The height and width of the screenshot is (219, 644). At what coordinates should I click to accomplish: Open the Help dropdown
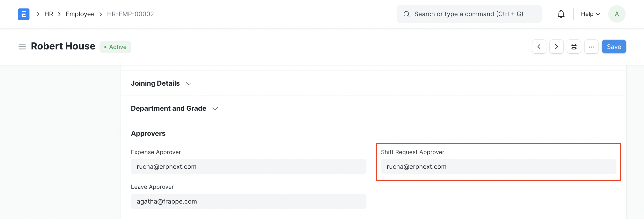pyautogui.click(x=590, y=14)
